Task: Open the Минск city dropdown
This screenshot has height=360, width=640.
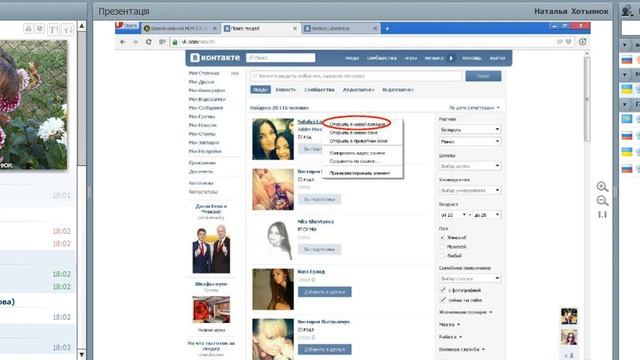Action: (x=470, y=141)
